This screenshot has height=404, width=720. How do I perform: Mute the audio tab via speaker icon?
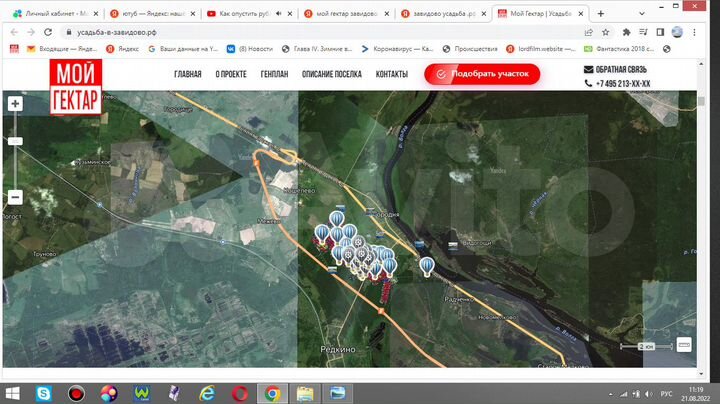pos(278,14)
